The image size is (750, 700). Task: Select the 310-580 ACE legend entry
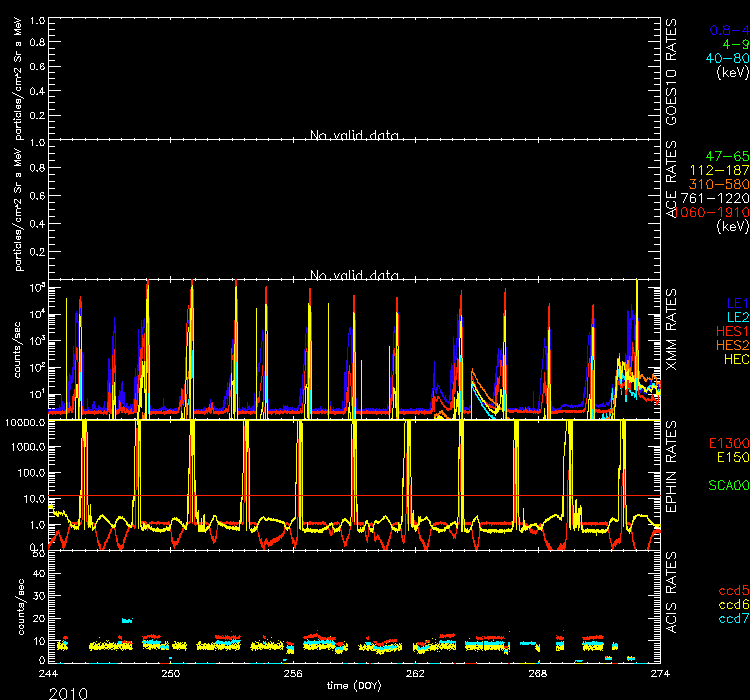[x=721, y=185]
